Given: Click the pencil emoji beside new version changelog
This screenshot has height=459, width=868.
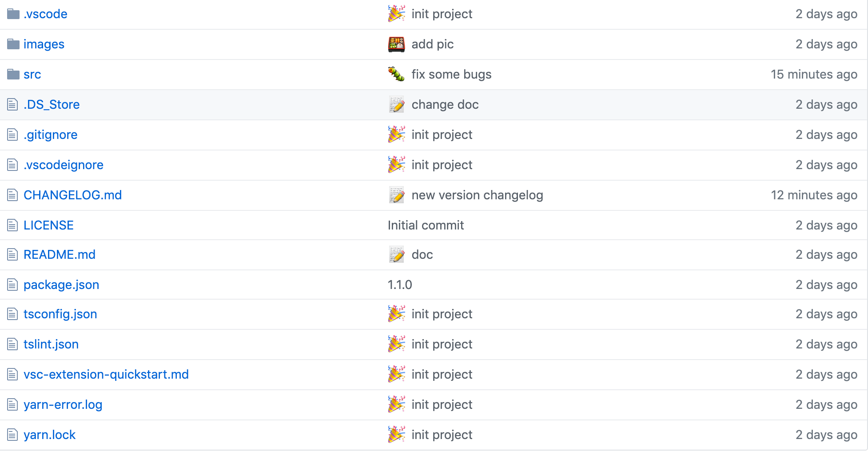Looking at the screenshot, I should pyautogui.click(x=396, y=195).
